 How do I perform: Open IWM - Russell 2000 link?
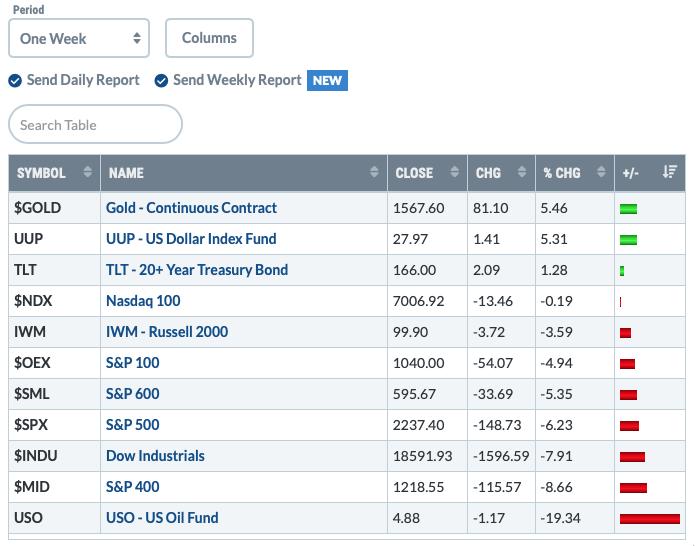click(167, 332)
